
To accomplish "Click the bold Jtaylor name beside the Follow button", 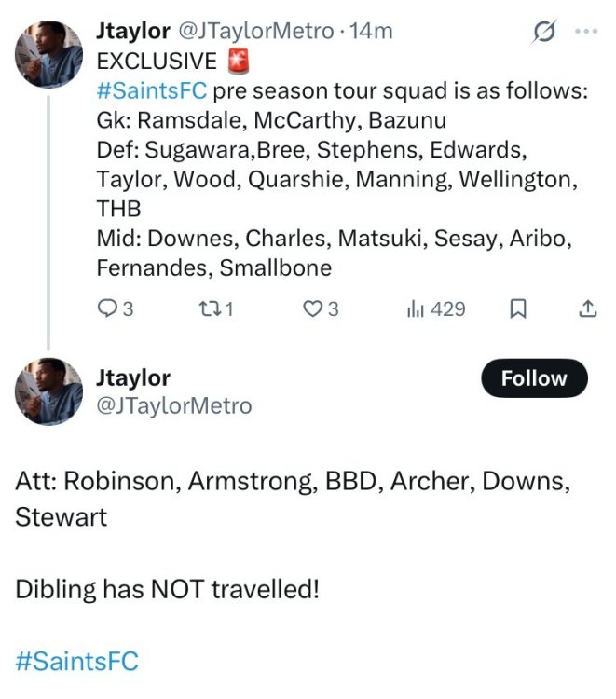I will click(x=133, y=377).
